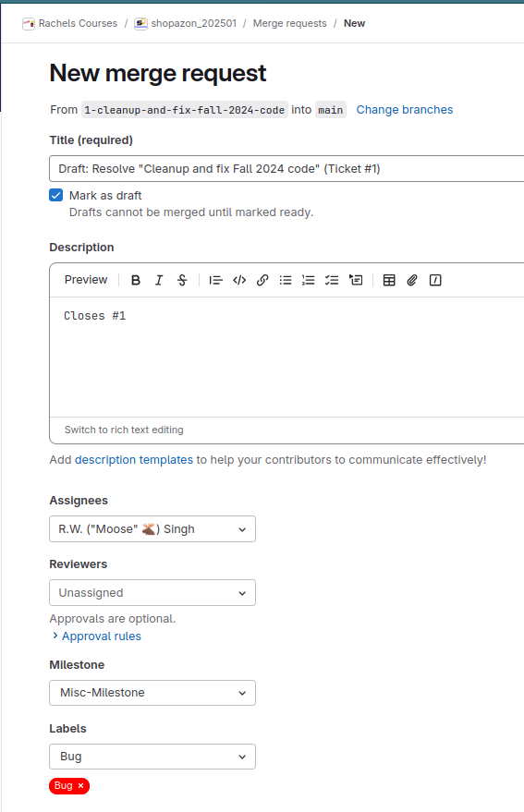Click the 'Approvals are optional.' text
Screen dimensions: 524x812
(113, 619)
